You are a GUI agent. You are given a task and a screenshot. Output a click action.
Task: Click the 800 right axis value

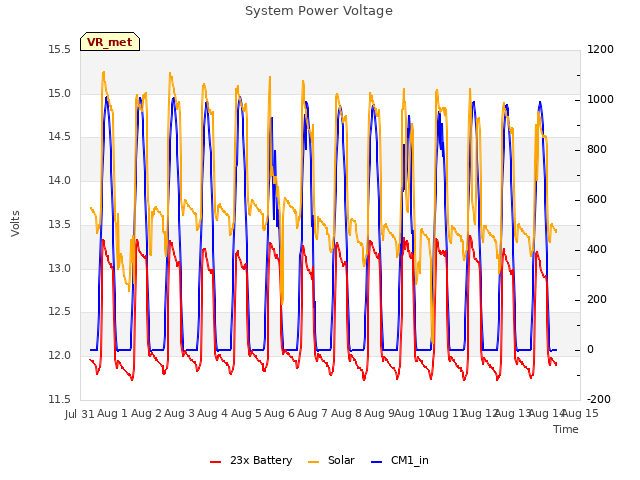tap(597, 150)
